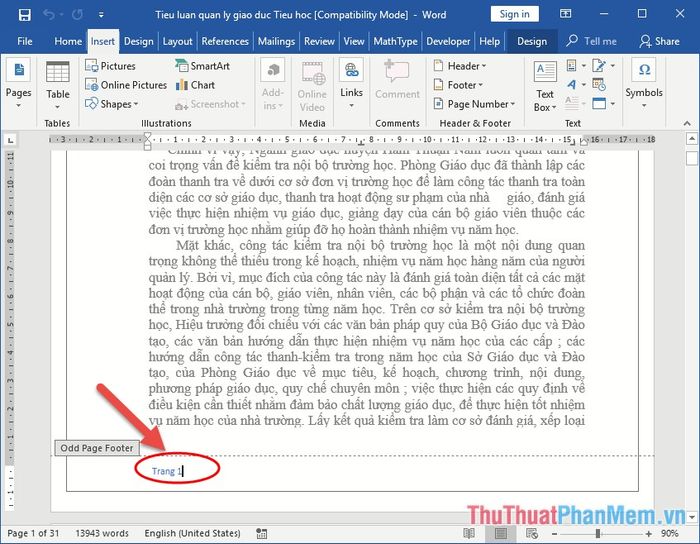Open the document Design tab
This screenshot has width=700, height=544.
pos(138,42)
